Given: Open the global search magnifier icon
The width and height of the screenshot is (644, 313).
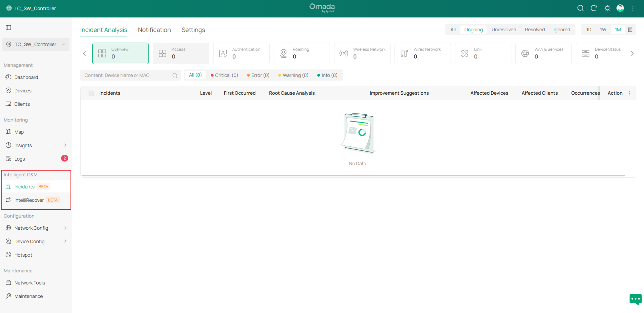Looking at the screenshot, I should tap(580, 8).
